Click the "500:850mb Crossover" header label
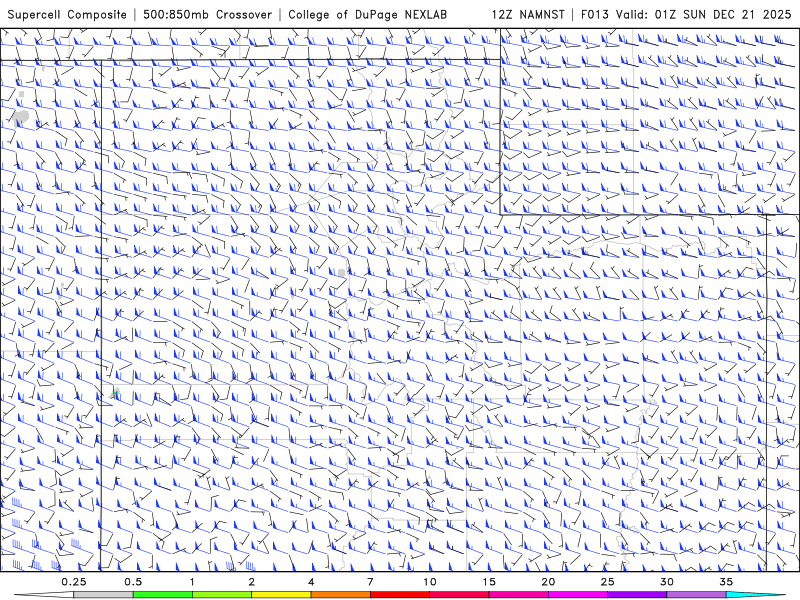 pyautogui.click(x=207, y=15)
